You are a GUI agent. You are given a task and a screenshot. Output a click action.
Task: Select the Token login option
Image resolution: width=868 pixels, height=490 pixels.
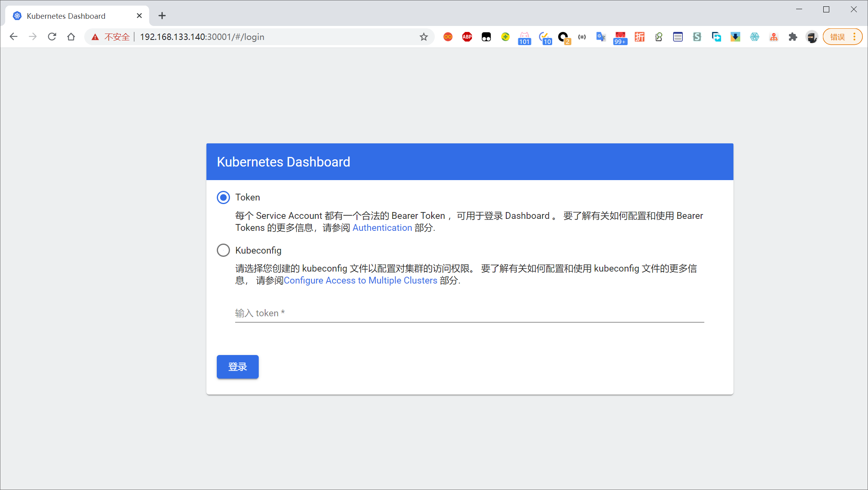223,197
